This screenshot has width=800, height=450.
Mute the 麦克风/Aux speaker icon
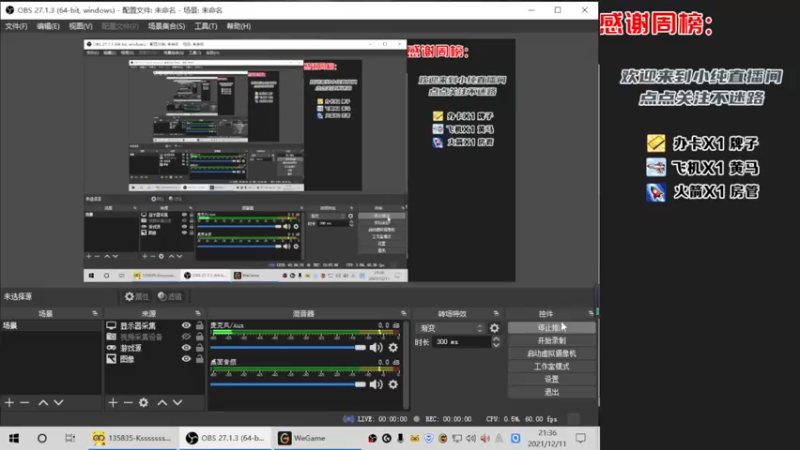click(376, 347)
